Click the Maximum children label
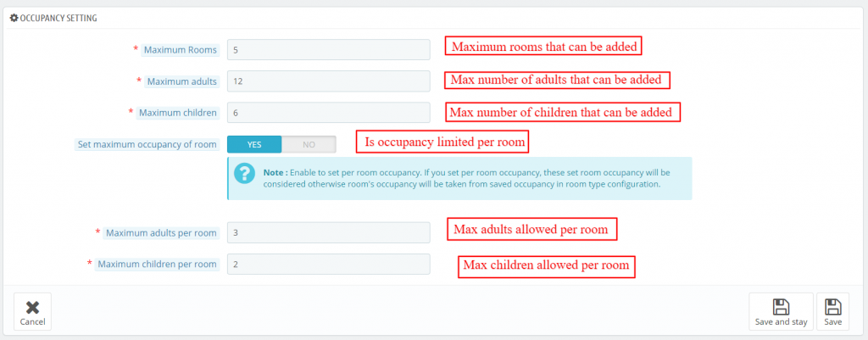This screenshot has width=868, height=340. pos(178,113)
